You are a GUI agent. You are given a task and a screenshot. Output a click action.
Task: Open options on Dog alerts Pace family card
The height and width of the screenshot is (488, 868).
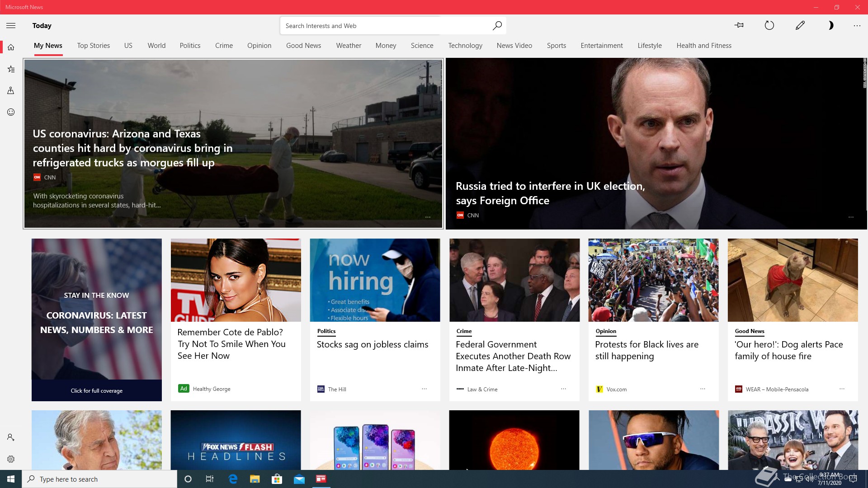pyautogui.click(x=842, y=389)
